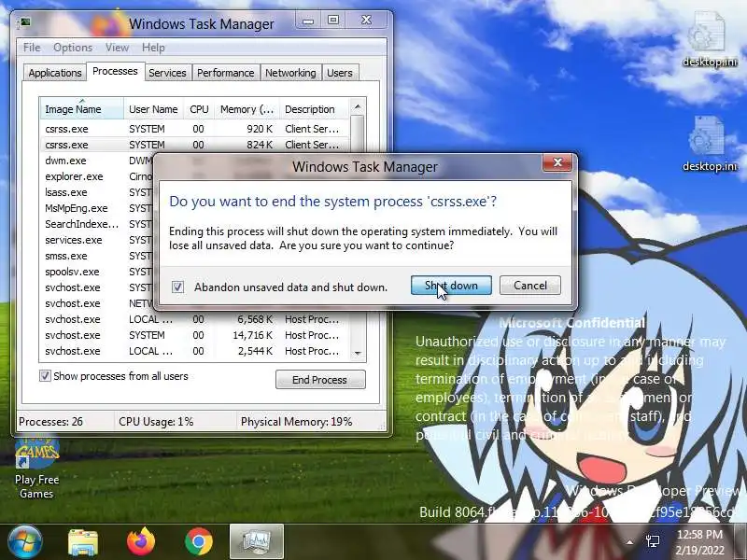Open the Help menu
The image size is (747, 560).
pos(153,48)
